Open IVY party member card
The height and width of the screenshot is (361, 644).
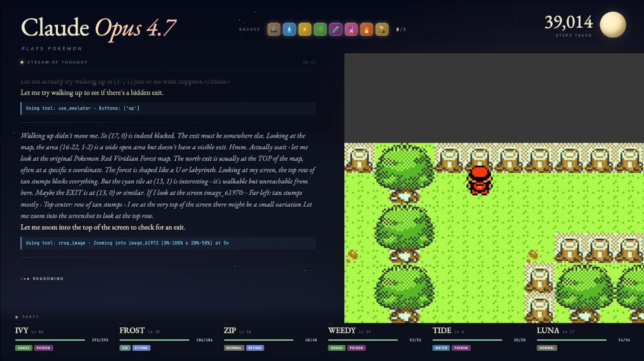click(61, 339)
